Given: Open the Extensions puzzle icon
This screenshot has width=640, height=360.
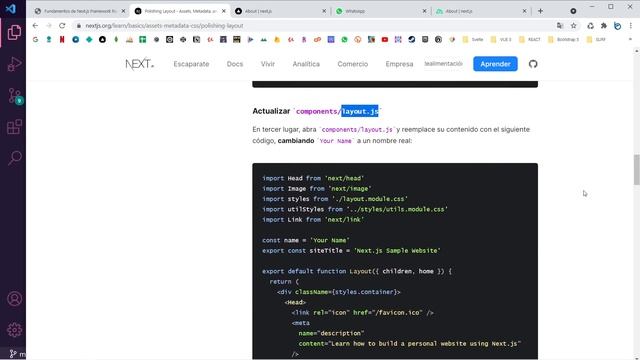Looking at the screenshot, I should pos(604,26).
